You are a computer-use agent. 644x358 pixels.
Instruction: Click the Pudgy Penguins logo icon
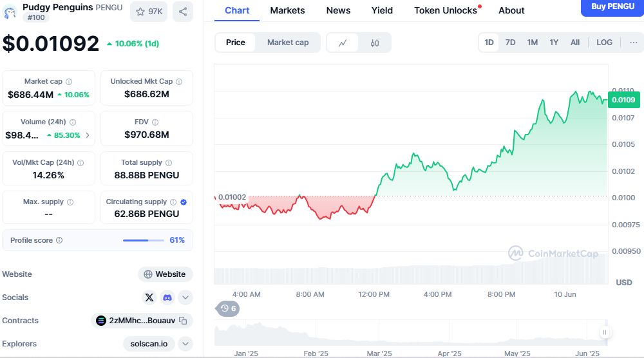click(9, 12)
